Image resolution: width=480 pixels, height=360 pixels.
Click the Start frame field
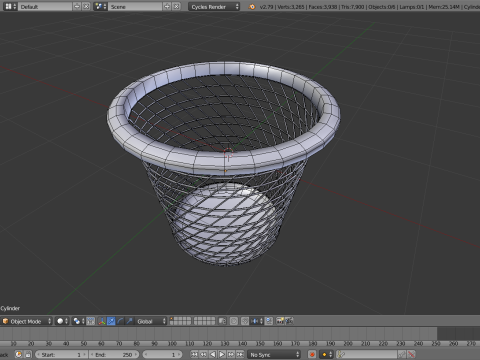tap(61, 354)
